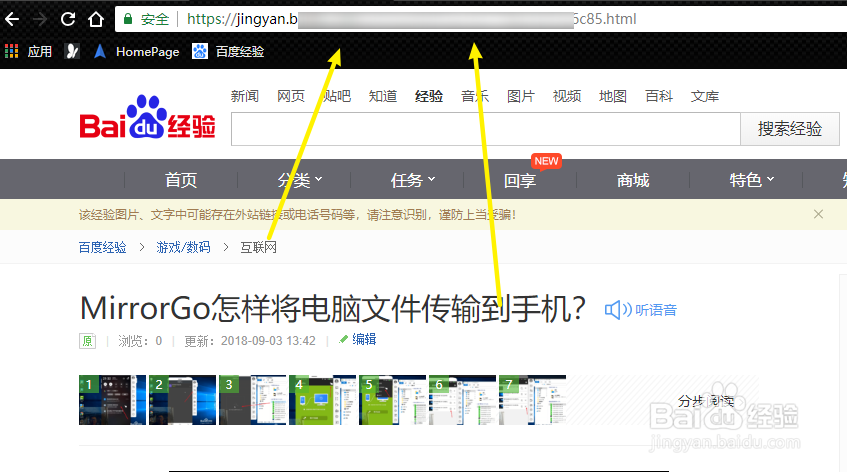Click the Baidu 经验 logo
This screenshot has width=847, height=472.
(x=147, y=117)
